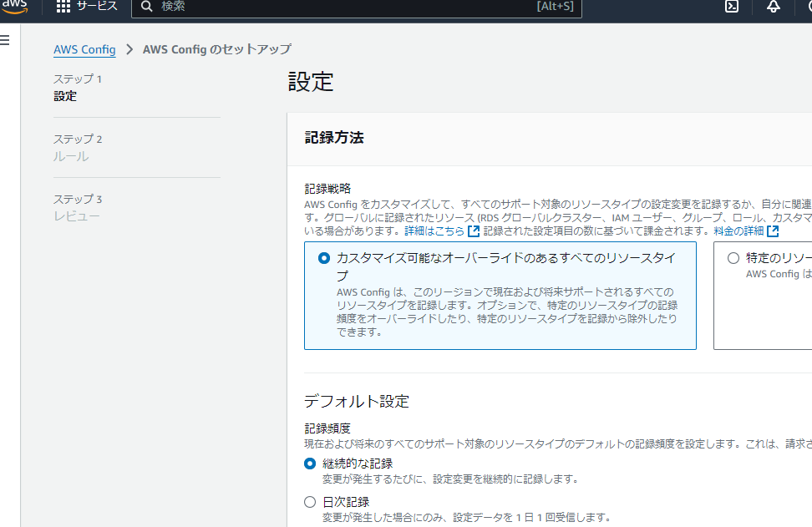Select ステップ 2 ルール in the wizard
The height and width of the screenshot is (527, 812).
point(78,148)
